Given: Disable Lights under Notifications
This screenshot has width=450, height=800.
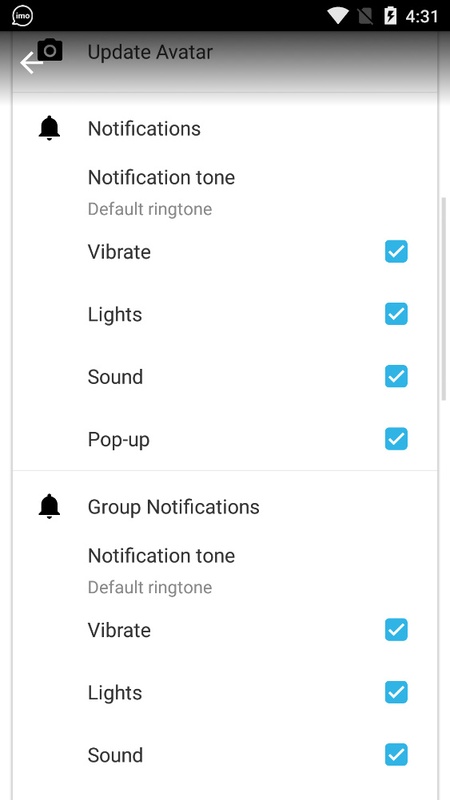Looking at the screenshot, I should 396,314.
